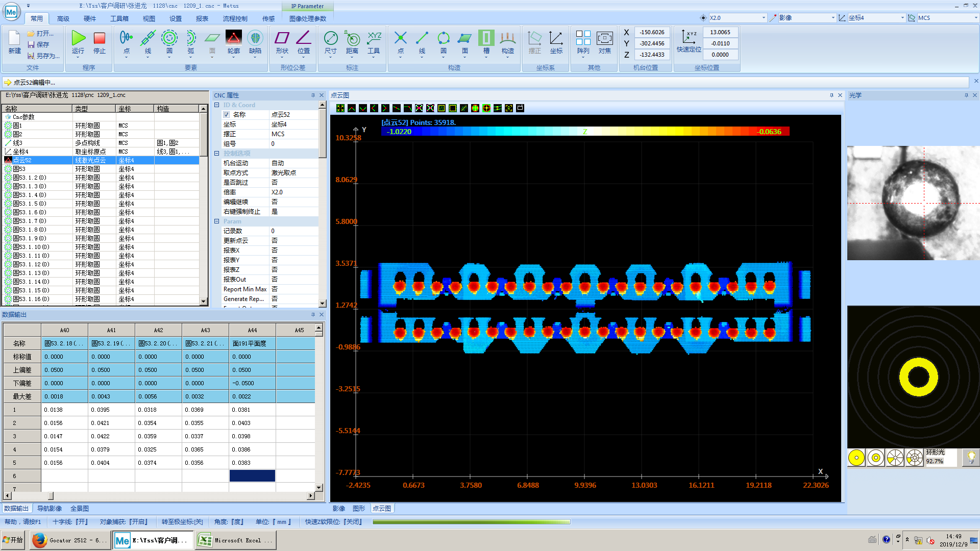Viewport: 980px width, 551px height.
Task: Toggle the 名称 checkbox in CNC properties
Action: tap(227, 115)
